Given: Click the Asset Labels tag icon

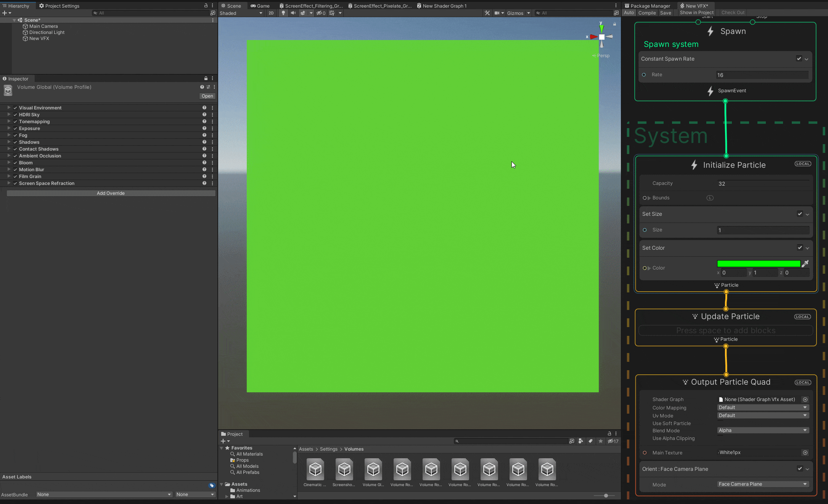Looking at the screenshot, I should click(x=212, y=485).
